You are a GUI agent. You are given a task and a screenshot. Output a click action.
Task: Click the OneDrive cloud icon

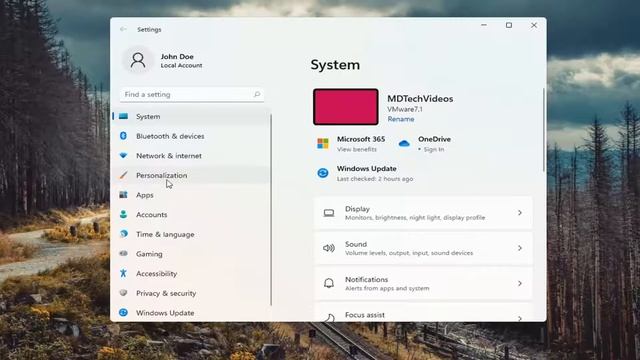point(404,143)
